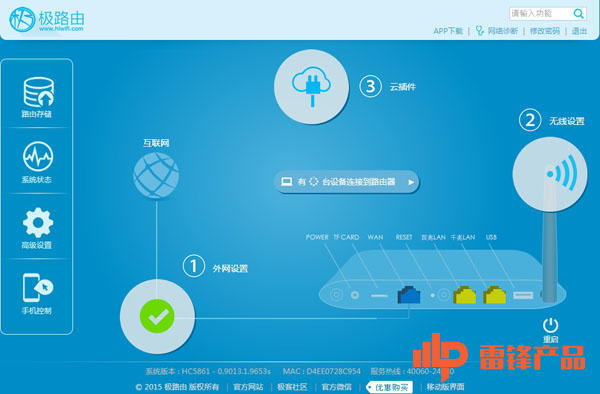Open the APP下载 link
The width and height of the screenshot is (600, 394).
click(448, 31)
